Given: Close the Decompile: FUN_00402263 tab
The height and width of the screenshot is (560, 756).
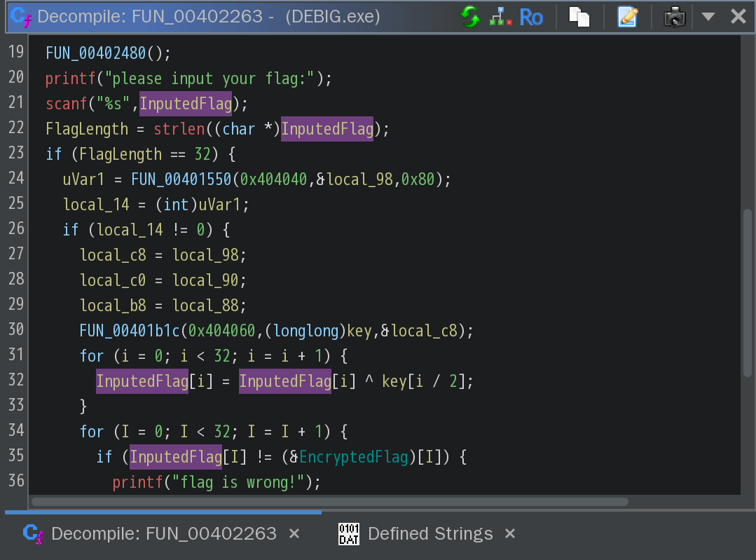Looking at the screenshot, I should (x=294, y=534).
